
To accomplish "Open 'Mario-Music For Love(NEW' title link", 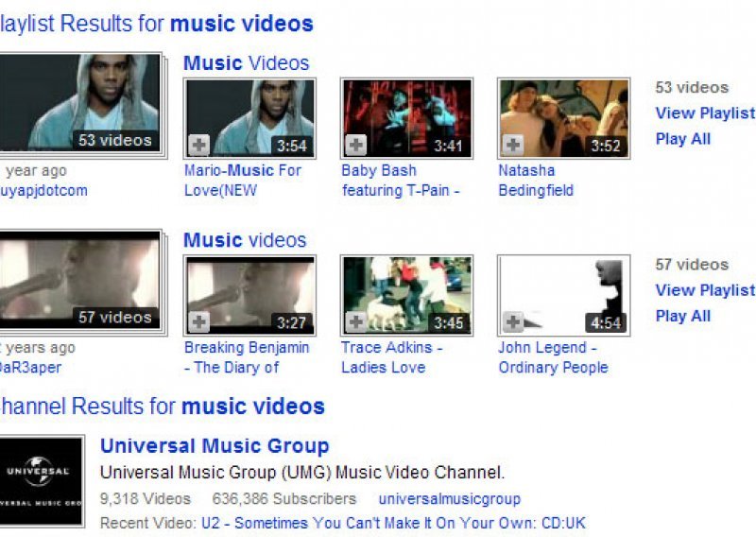I will click(x=243, y=181).
